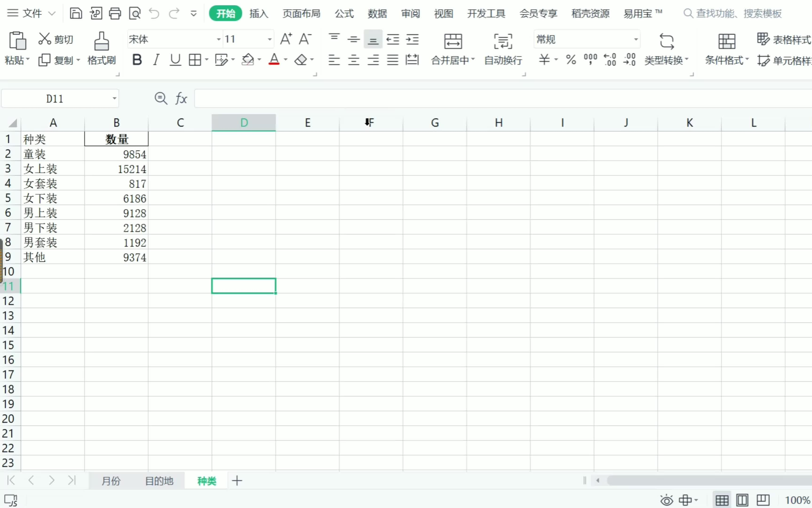Add a new sheet with the plus button
The height and width of the screenshot is (508, 812).
click(x=237, y=481)
